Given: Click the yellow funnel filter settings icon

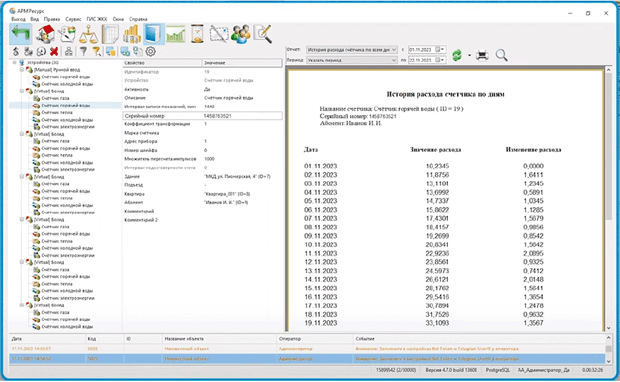Looking at the screenshot, I should click(96, 51).
